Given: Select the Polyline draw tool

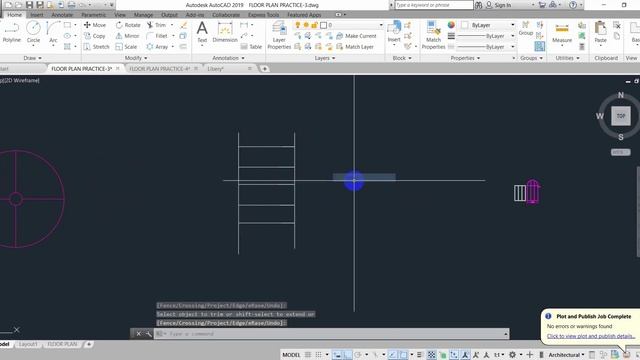Looking at the screenshot, I should click(11, 32).
